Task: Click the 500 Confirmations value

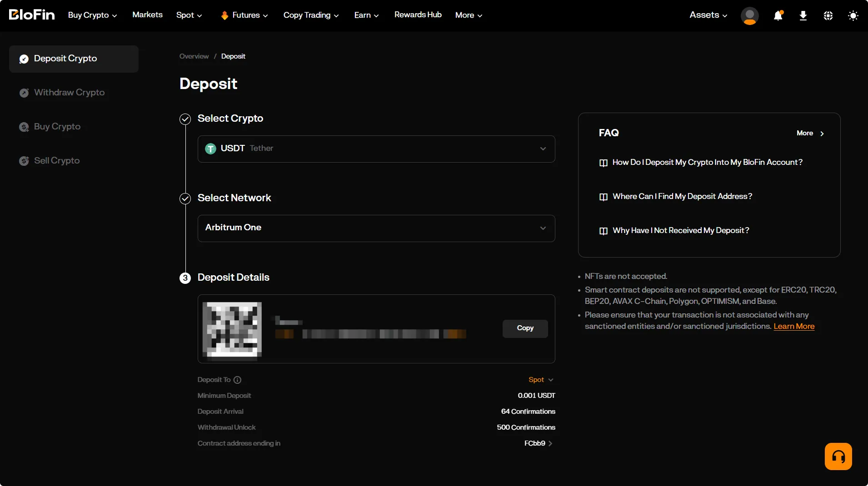Action: [x=526, y=427]
